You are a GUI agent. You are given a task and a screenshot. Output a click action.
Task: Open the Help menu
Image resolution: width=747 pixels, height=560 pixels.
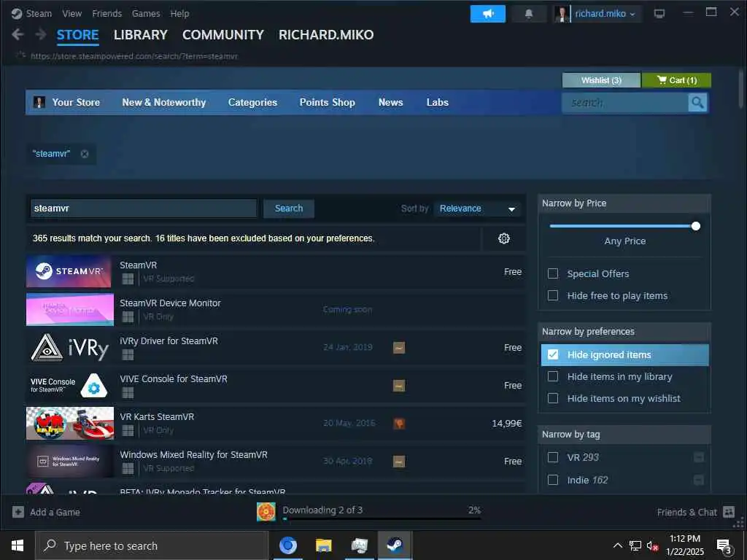point(179,13)
